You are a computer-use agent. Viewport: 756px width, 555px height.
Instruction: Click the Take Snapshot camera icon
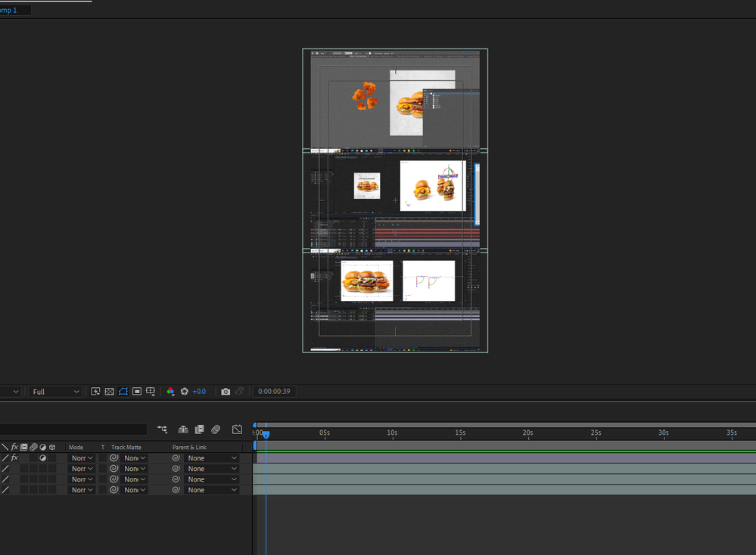226,391
